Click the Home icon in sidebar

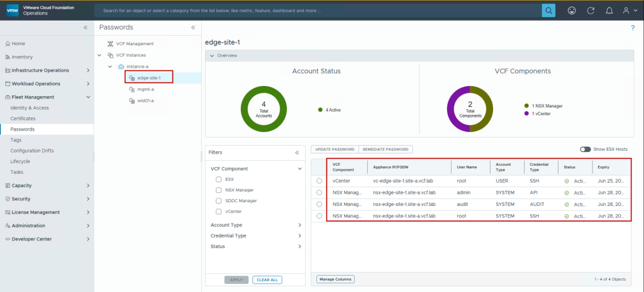8,43
